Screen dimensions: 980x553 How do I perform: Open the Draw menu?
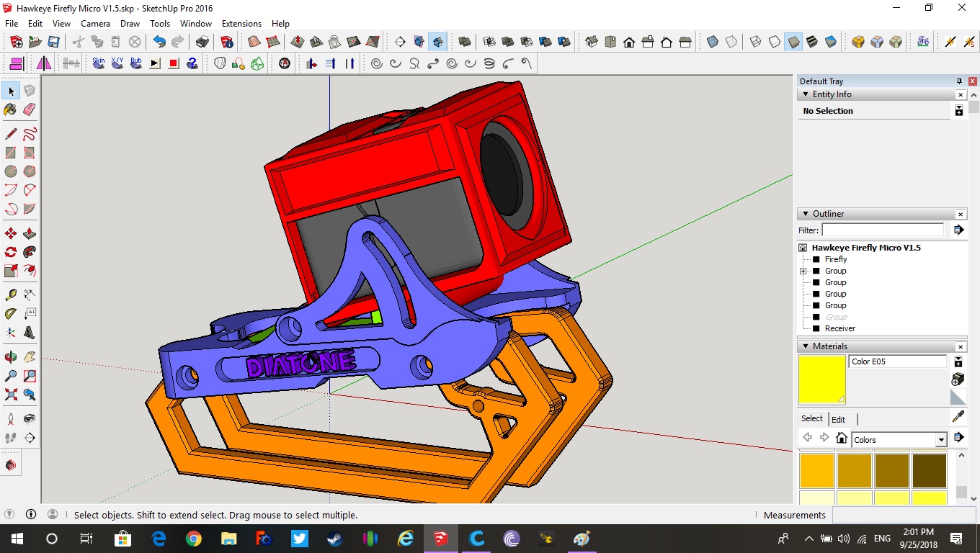tap(130, 24)
